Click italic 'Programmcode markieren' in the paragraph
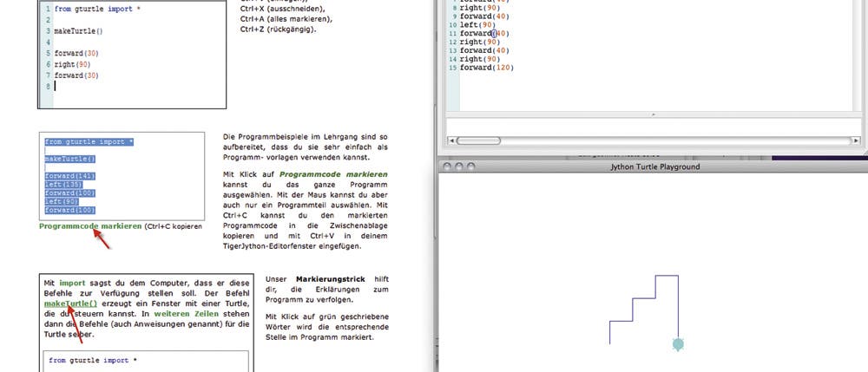The height and width of the screenshot is (372, 868). (x=334, y=174)
